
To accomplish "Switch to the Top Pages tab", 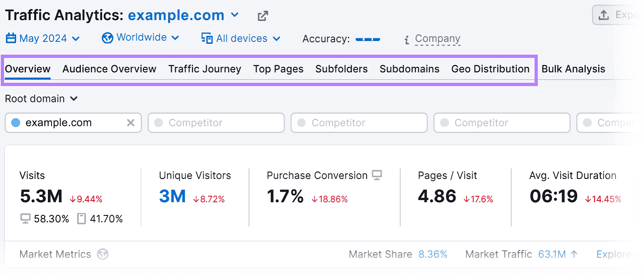I will (x=278, y=69).
